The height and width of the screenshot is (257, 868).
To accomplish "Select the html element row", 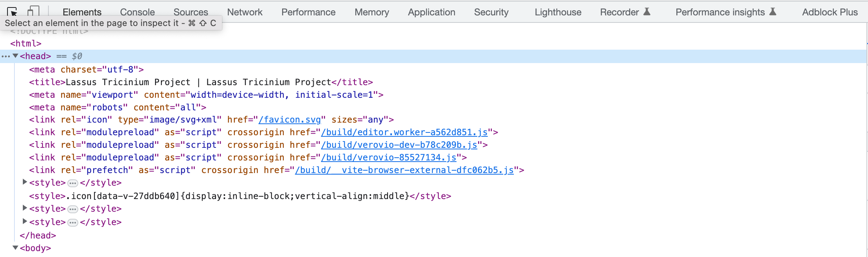I will (433, 43).
